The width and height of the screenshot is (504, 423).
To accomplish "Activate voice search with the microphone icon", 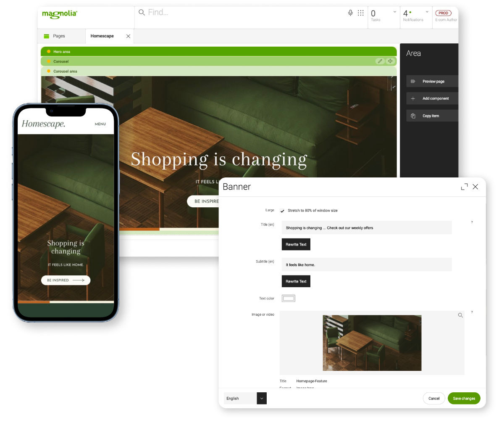I will point(351,13).
